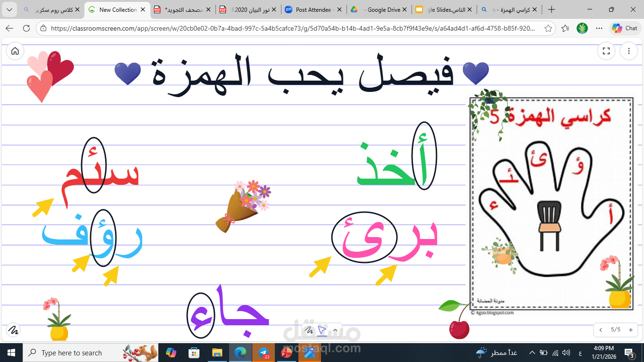This screenshot has height=362, width=644.
Task: Open the volume control in tray
Action: point(566,353)
